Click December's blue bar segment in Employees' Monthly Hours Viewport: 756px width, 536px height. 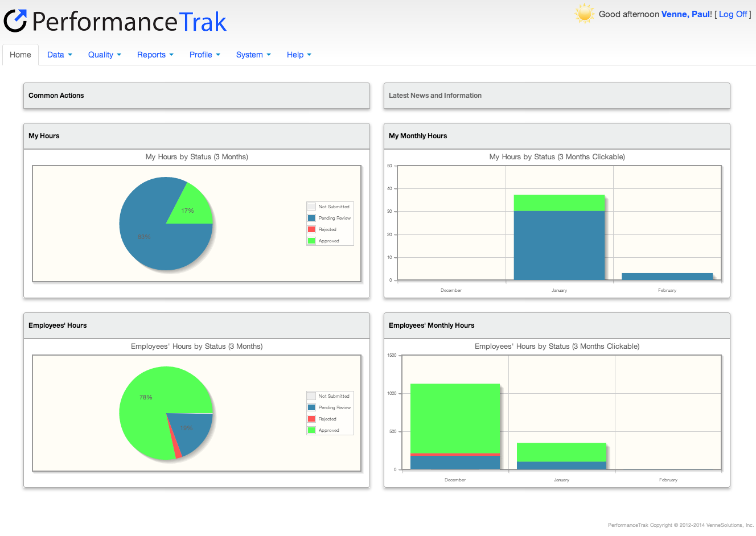click(455, 463)
